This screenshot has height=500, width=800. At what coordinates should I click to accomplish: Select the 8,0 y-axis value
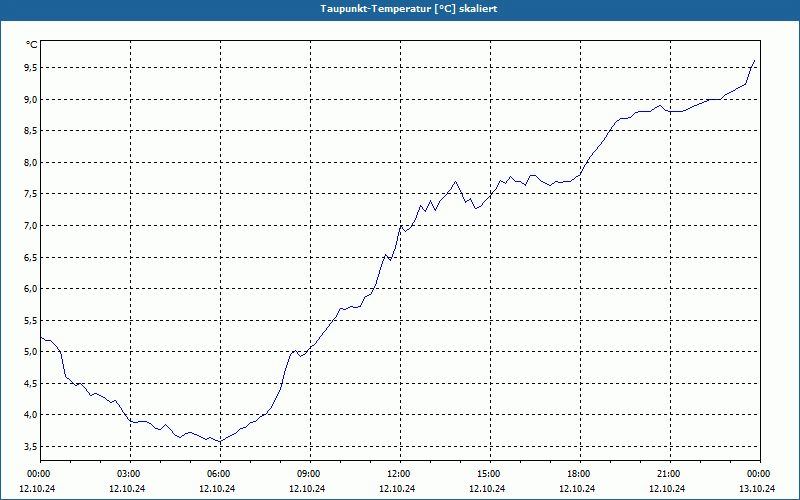click(31, 162)
